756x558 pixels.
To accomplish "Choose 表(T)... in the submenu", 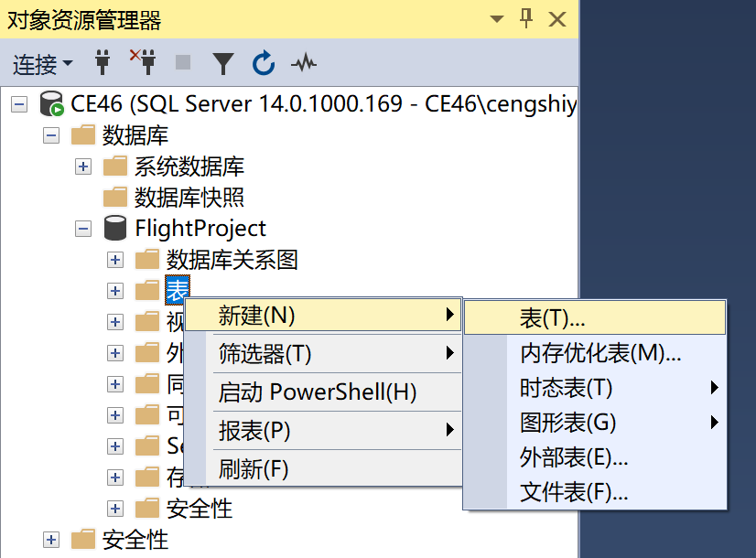I will coord(595,317).
